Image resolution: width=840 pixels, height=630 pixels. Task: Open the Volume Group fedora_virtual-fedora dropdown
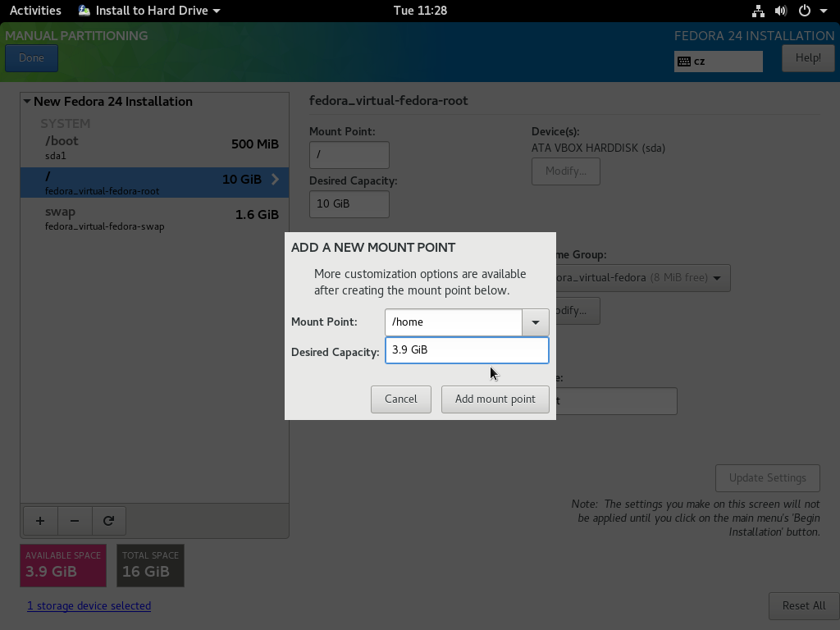pos(643,278)
